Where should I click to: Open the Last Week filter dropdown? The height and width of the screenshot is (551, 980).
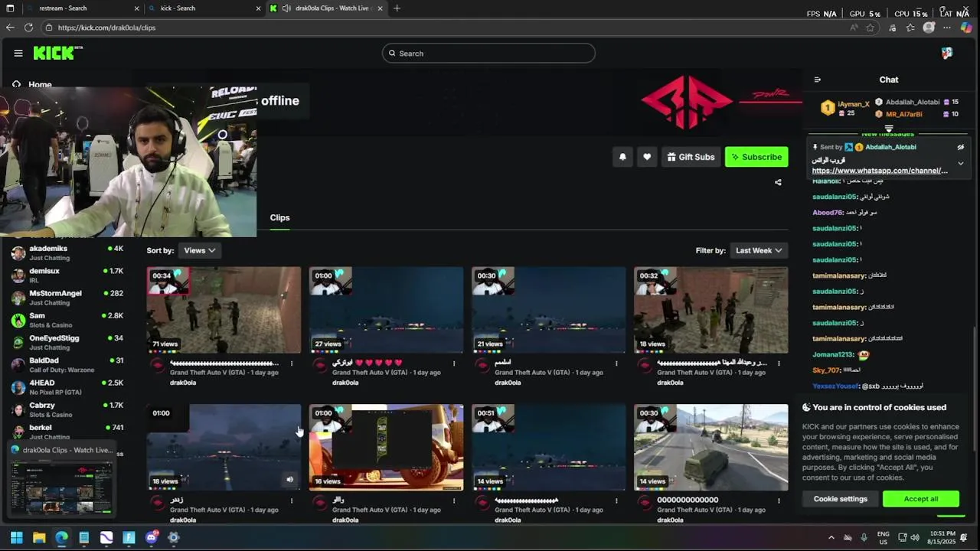(x=759, y=250)
